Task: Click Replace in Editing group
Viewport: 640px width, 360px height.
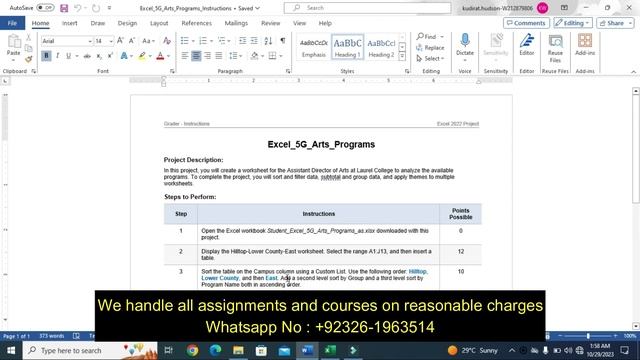Action: 430,48
